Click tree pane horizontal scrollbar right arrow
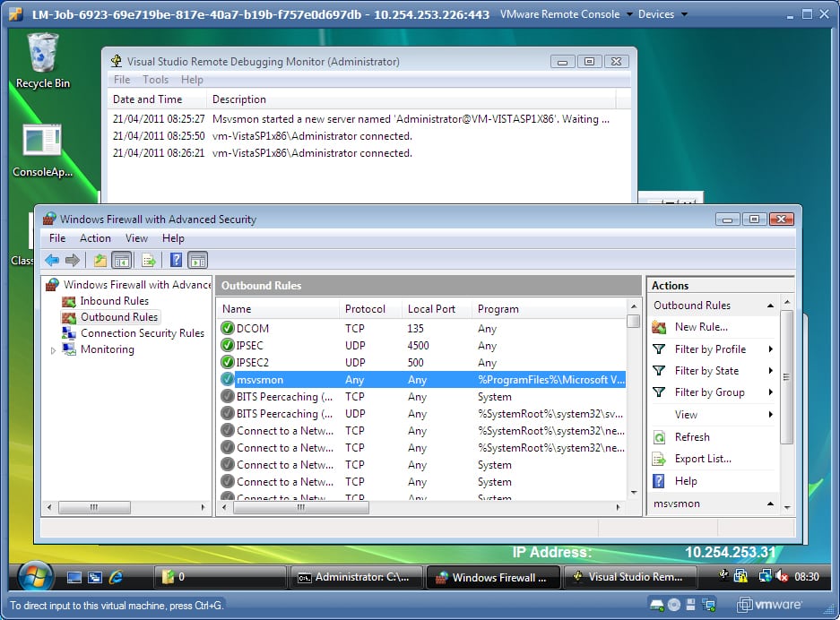 pos(203,507)
